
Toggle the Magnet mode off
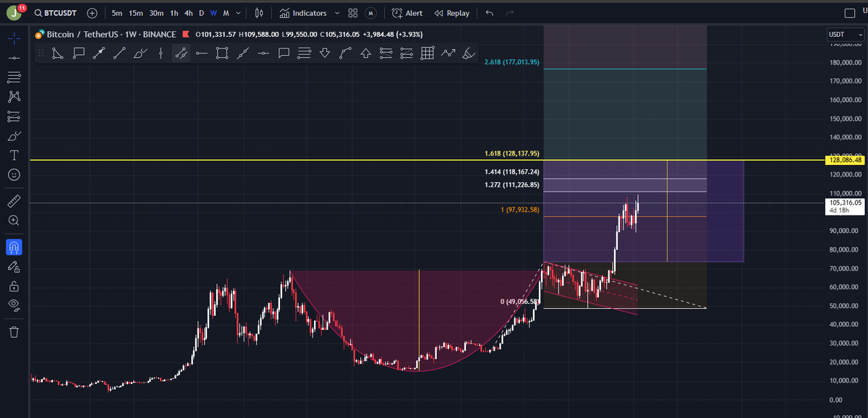14,247
